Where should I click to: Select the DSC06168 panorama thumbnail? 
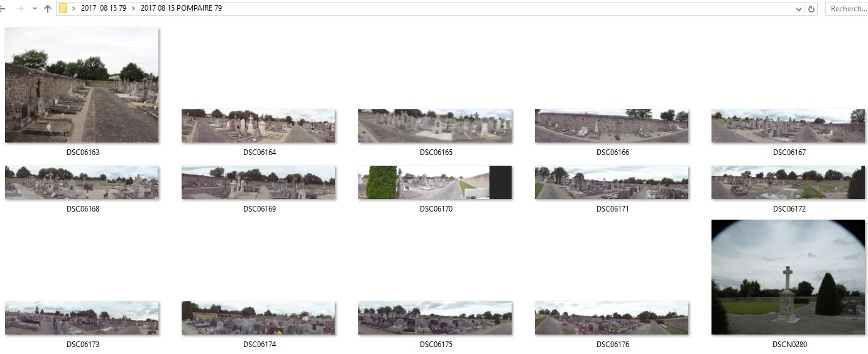pos(82,182)
